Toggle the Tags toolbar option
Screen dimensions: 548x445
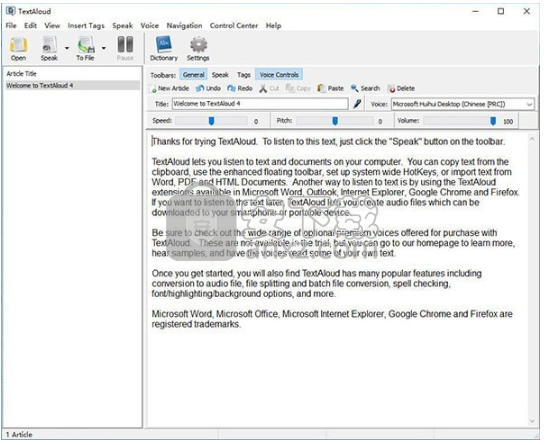tap(244, 74)
